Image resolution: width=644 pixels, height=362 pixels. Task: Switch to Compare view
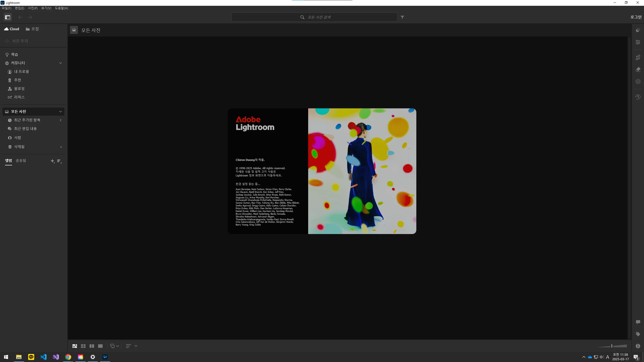pos(92,346)
